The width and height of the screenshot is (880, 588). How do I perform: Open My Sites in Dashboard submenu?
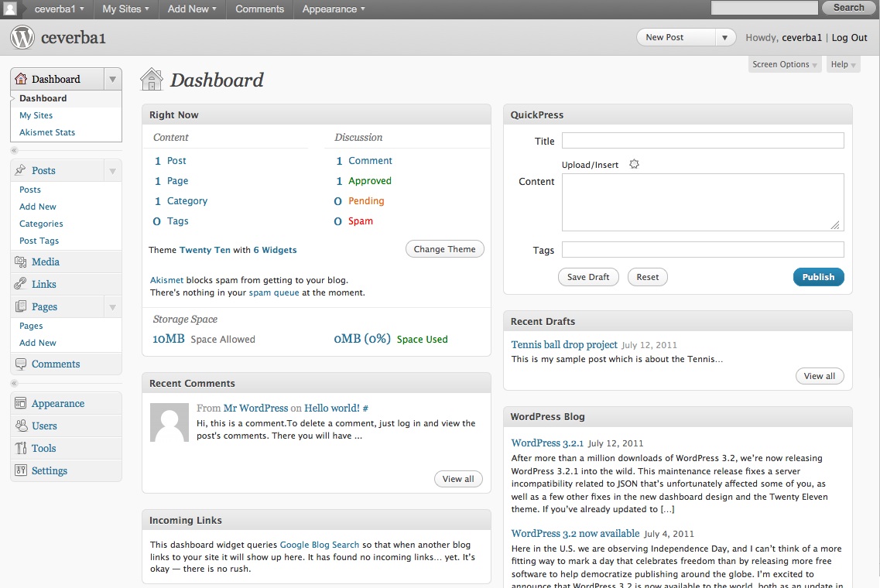tap(36, 115)
